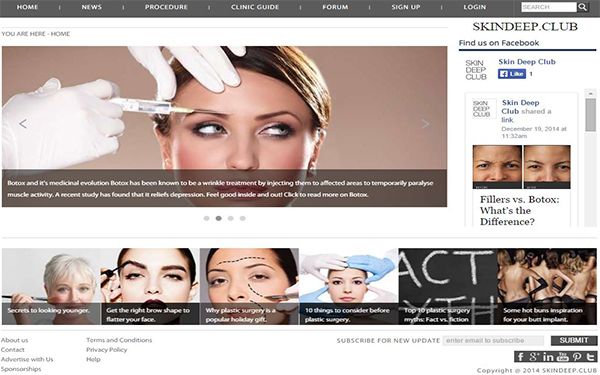Open the Twitter footer icon
600x375 pixels.
pos(590,357)
